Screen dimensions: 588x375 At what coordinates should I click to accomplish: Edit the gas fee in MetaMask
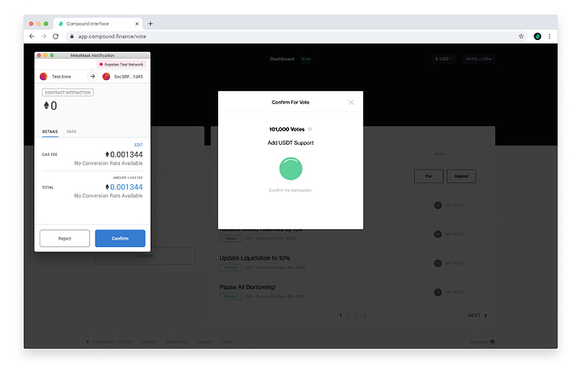(x=138, y=145)
